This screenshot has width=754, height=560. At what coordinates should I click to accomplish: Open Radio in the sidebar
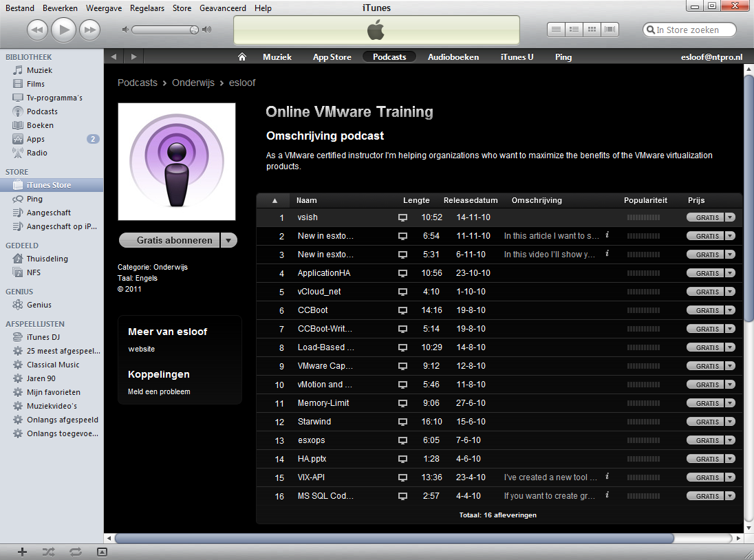coord(37,153)
